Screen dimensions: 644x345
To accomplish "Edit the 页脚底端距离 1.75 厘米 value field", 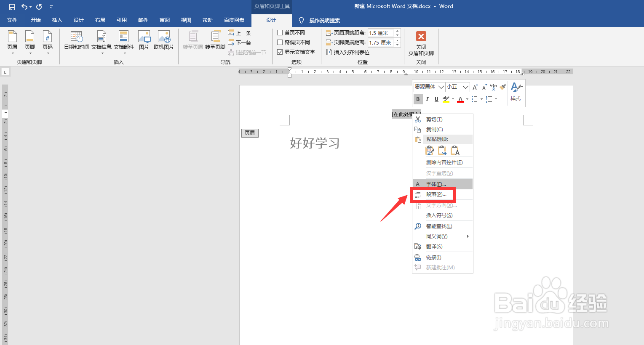I will coord(381,42).
